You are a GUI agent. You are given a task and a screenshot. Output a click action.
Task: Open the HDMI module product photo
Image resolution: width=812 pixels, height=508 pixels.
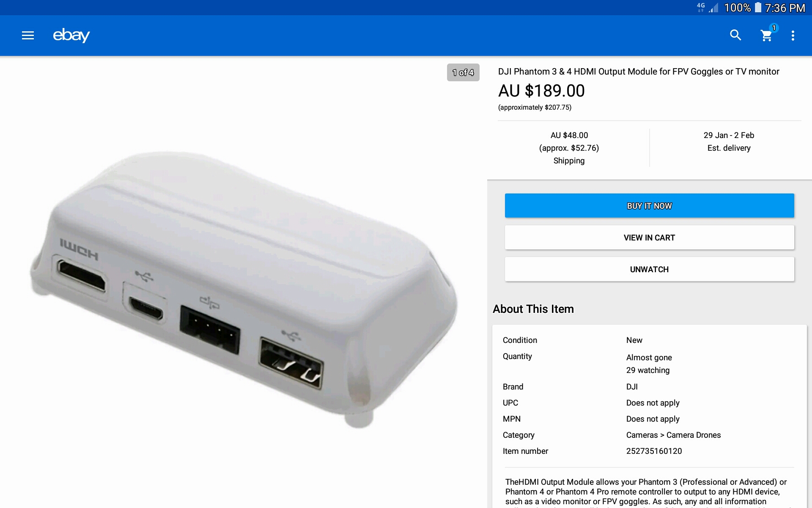pyautogui.click(x=244, y=288)
